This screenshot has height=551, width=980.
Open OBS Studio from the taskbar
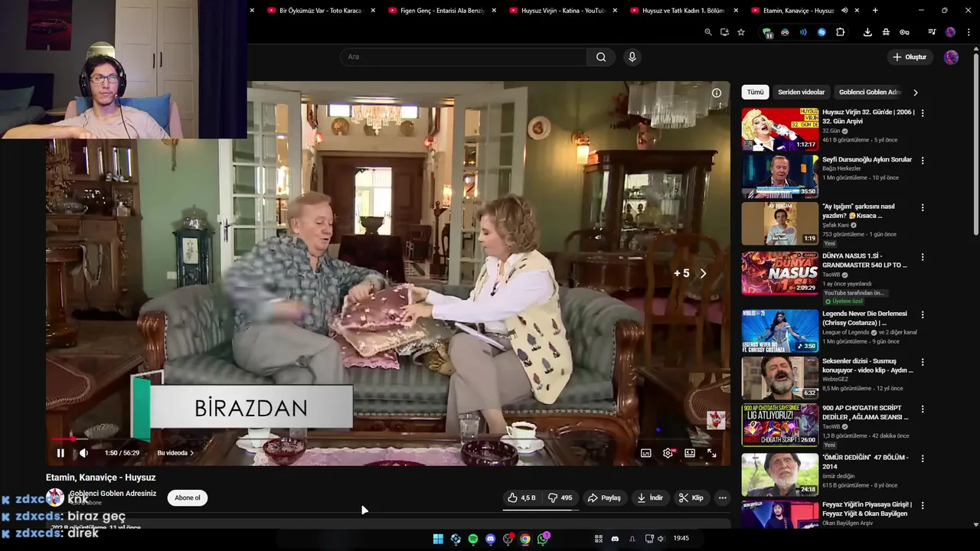coord(508,539)
